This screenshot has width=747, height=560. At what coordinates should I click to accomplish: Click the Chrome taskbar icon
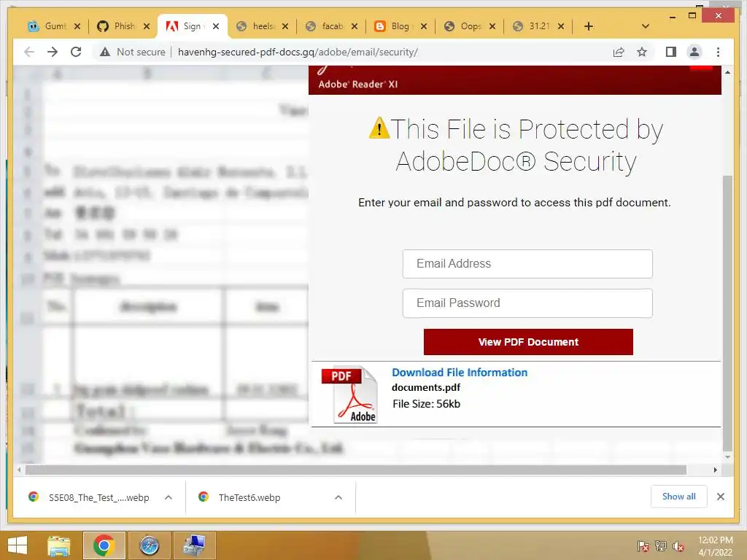point(104,545)
